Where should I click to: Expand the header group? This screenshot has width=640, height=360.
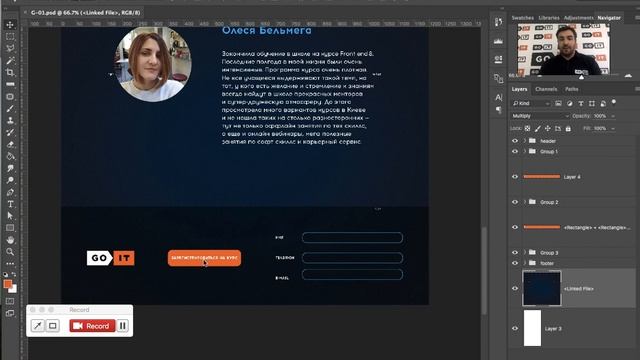tap(525, 141)
